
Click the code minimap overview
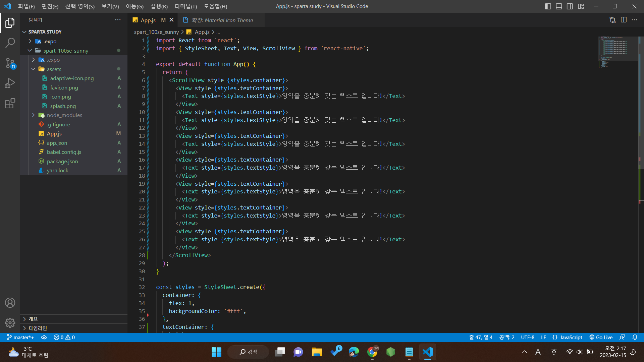coord(618,52)
